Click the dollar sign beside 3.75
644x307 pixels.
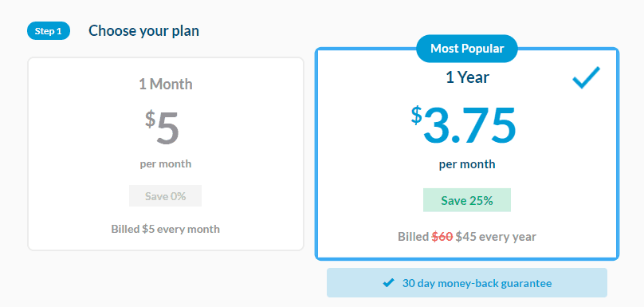click(417, 115)
